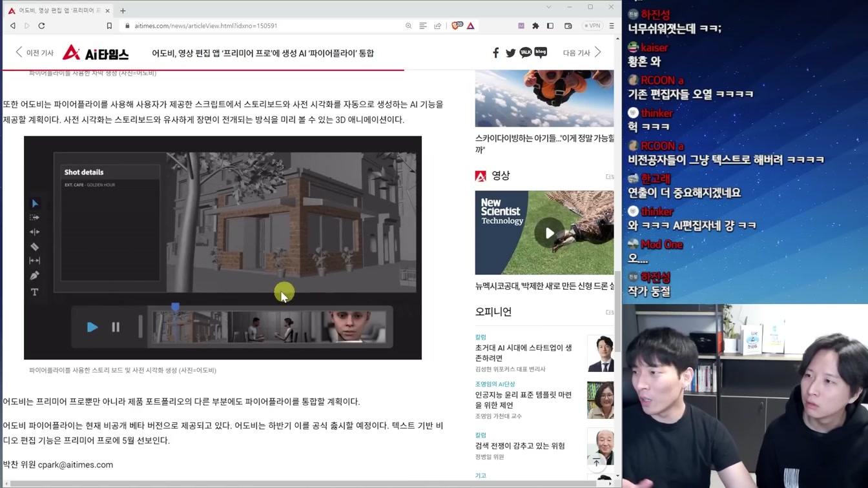Click the '기고' category label
The image size is (868, 488).
(x=480, y=476)
